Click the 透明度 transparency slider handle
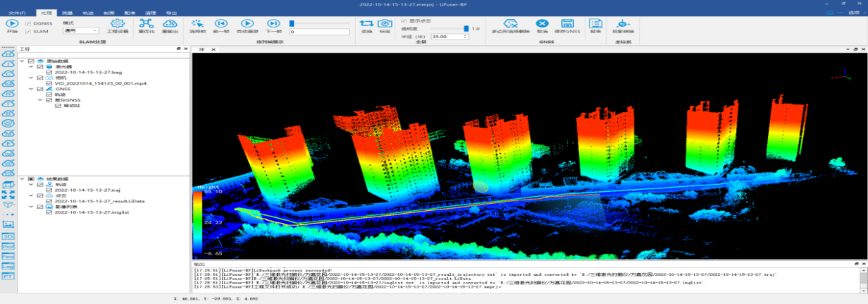868x304 pixels. click(465, 28)
